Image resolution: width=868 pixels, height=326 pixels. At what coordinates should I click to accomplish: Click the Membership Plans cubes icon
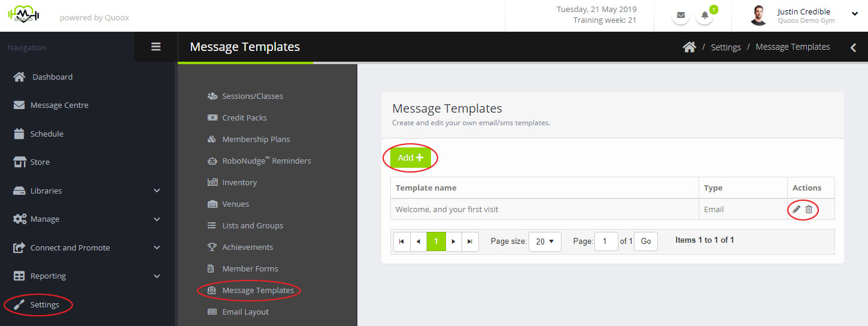[x=212, y=139]
